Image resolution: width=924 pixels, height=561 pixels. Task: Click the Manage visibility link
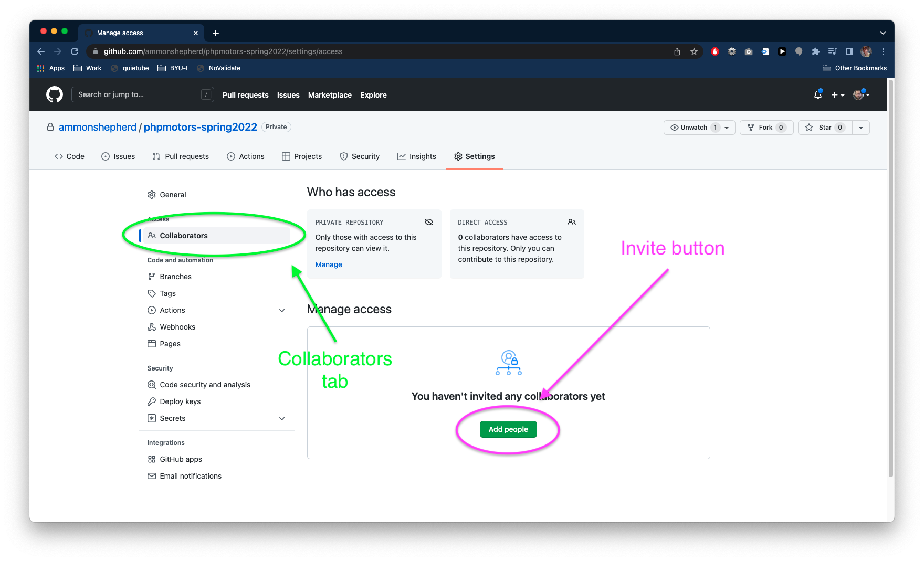coord(329,264)
